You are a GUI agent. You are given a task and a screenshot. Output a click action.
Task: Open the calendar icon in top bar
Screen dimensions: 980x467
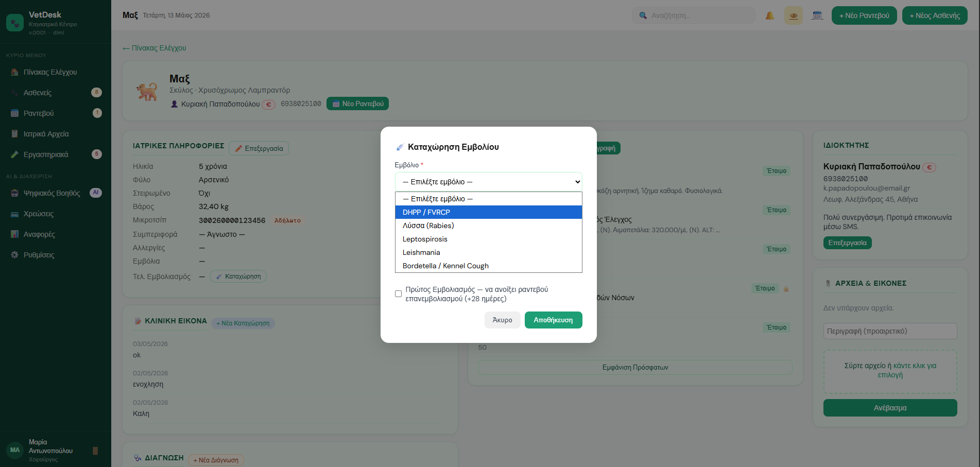coord(817,15)
